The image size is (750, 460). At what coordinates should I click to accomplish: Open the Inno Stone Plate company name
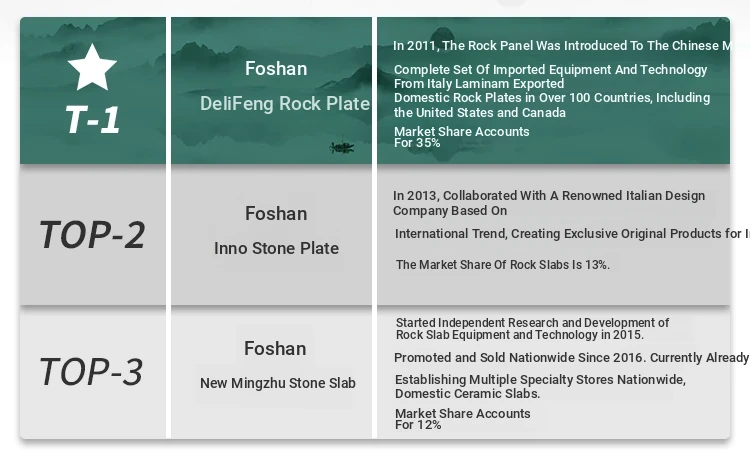pyautogui.click(x=276, y=248)
